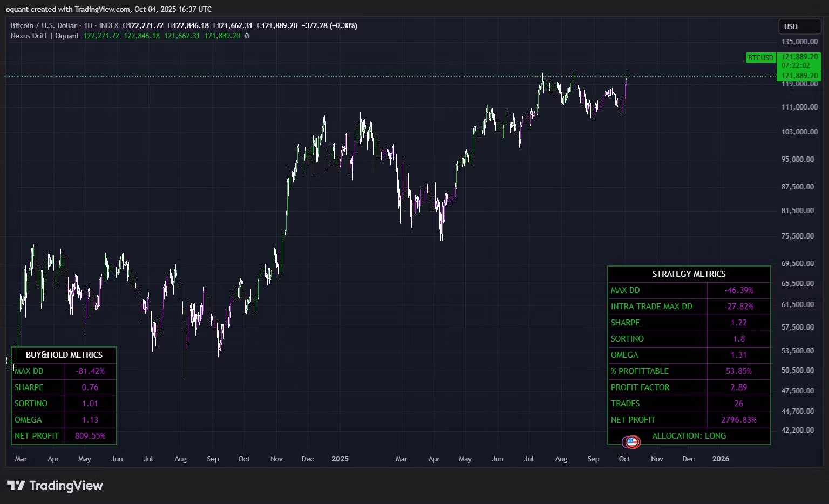Screen dimensions: 829x504
Task: Click the ALLOCATION: LONG status cell
Action: (689, 436)
